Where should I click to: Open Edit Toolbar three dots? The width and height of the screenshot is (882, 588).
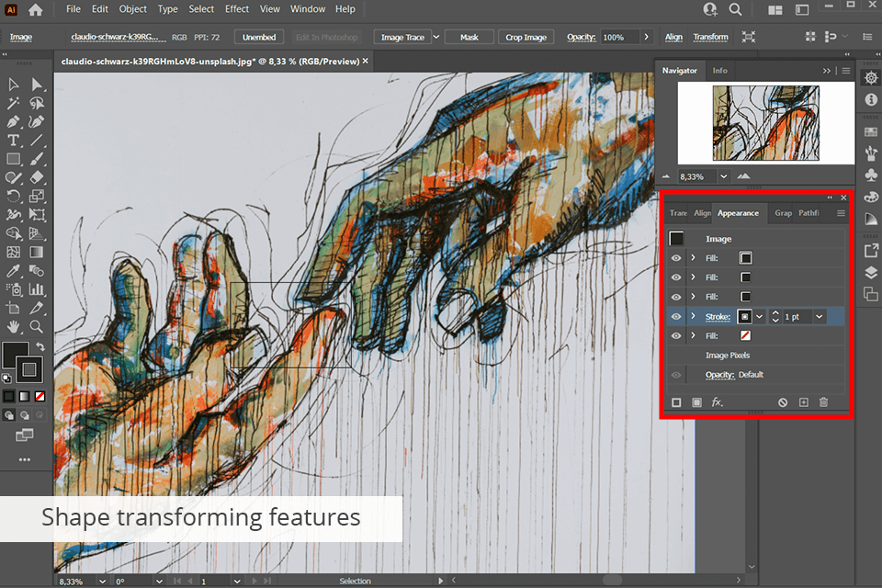(x=24, y=459)
